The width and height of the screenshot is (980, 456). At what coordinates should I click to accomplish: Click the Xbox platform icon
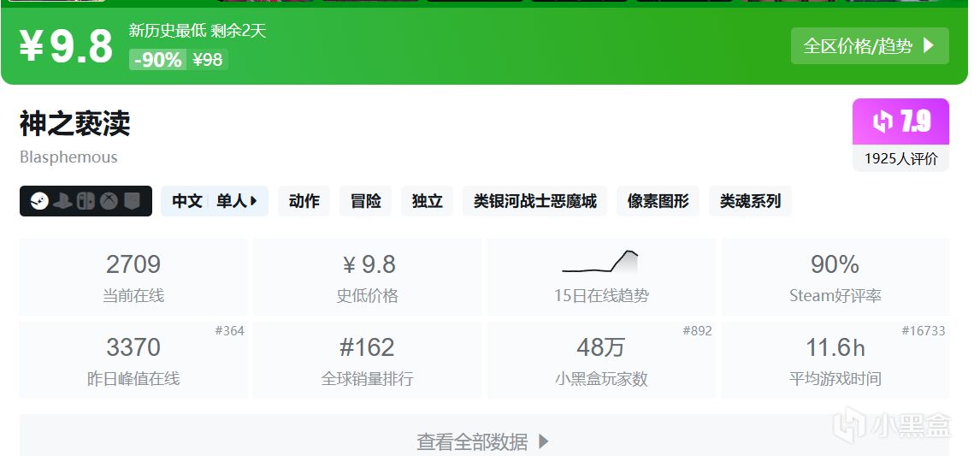109,201
